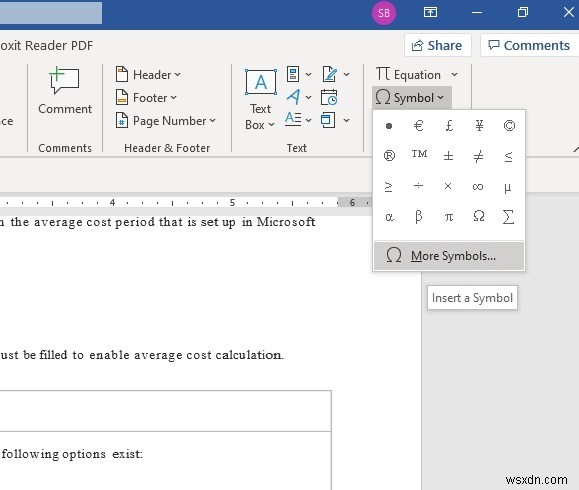Screen dimensions: 579x490
Task: Minimize the Word window
Action: tap(477, 13)
